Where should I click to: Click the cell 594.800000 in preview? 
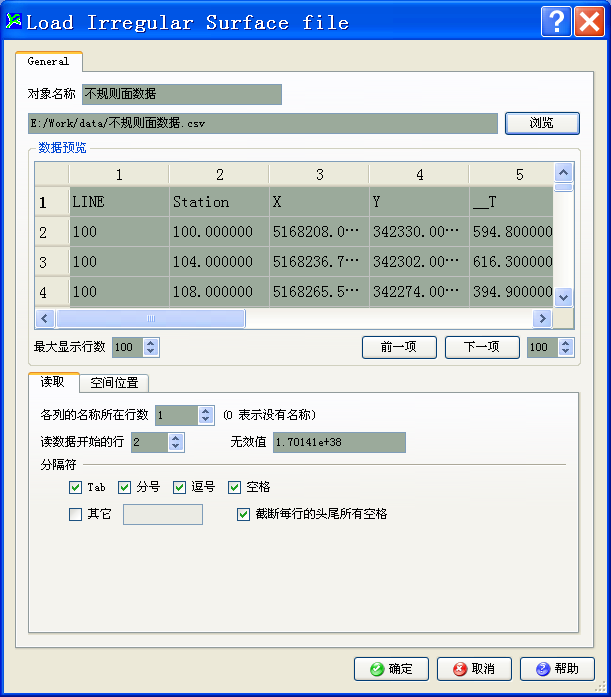(511, 232)
